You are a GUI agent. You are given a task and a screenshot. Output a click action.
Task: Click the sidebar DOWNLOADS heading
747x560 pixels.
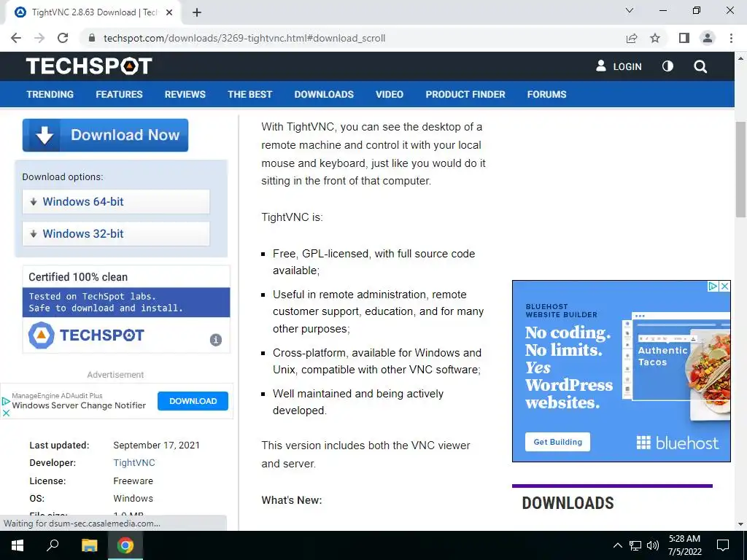pos(568,503)
